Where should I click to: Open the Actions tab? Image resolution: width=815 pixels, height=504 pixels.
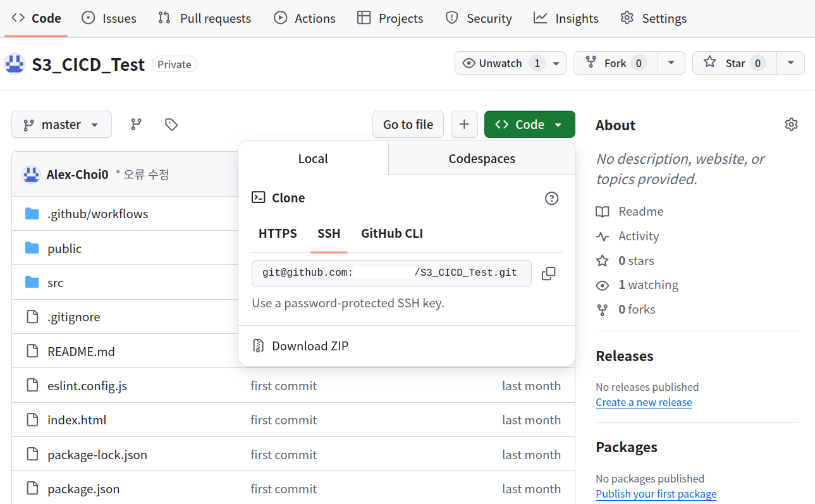[304, 18]
